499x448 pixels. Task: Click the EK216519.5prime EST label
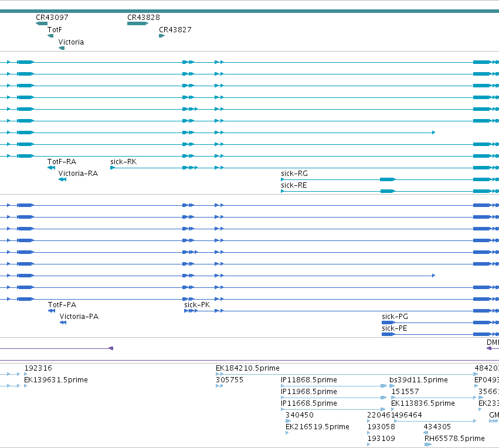317,427
